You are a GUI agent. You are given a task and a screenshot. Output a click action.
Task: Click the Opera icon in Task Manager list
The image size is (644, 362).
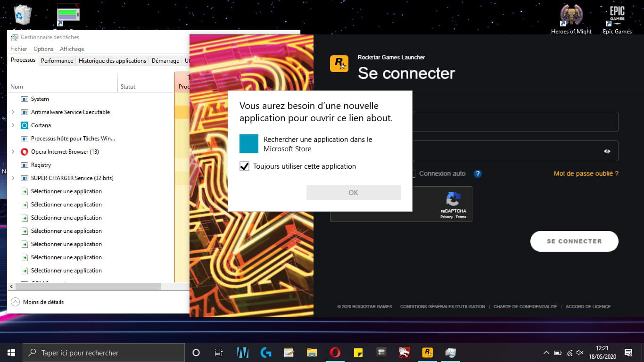coord(25,152)
